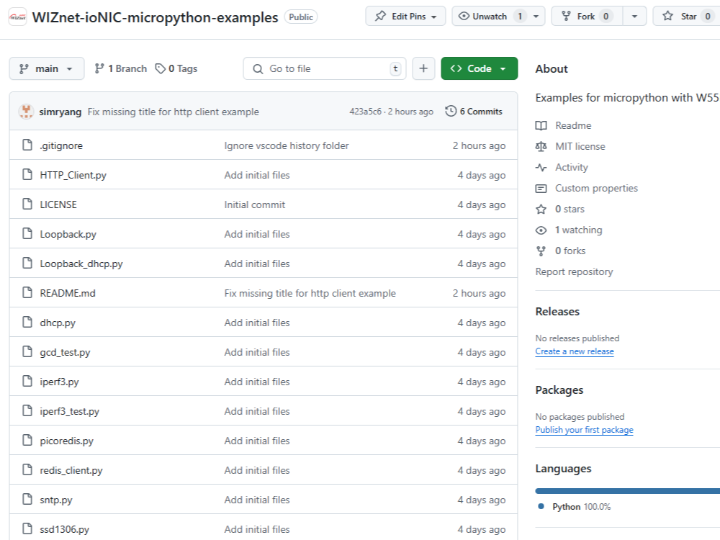This screenshot has height=540, width=720.
Task: Click the file icon next to dhcp.py
Action: pos(28,322)
